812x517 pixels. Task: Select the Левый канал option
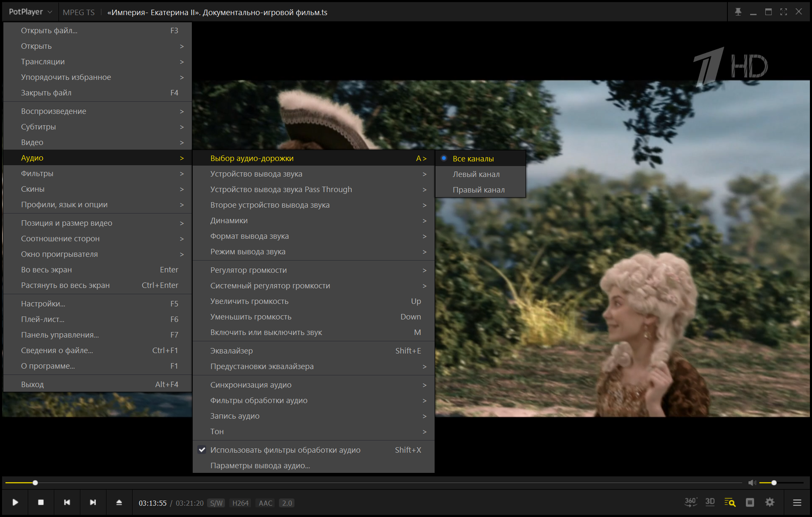click(476, 174)
